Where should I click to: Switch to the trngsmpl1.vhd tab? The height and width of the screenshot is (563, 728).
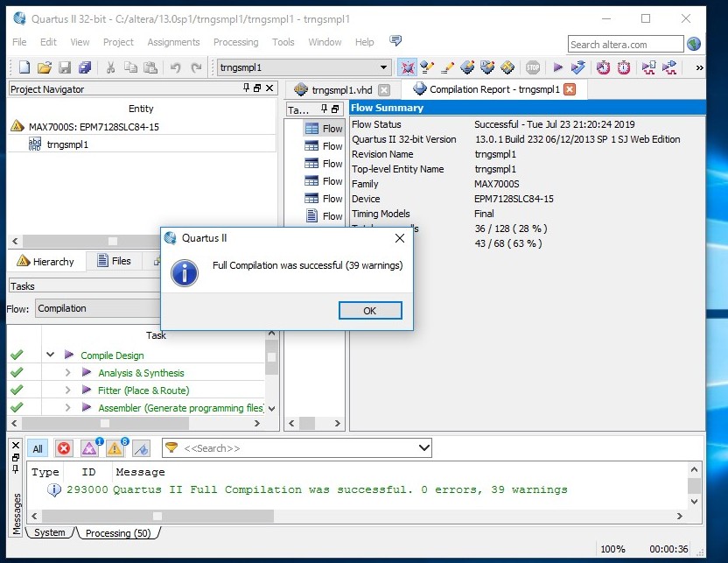point(342,89)
